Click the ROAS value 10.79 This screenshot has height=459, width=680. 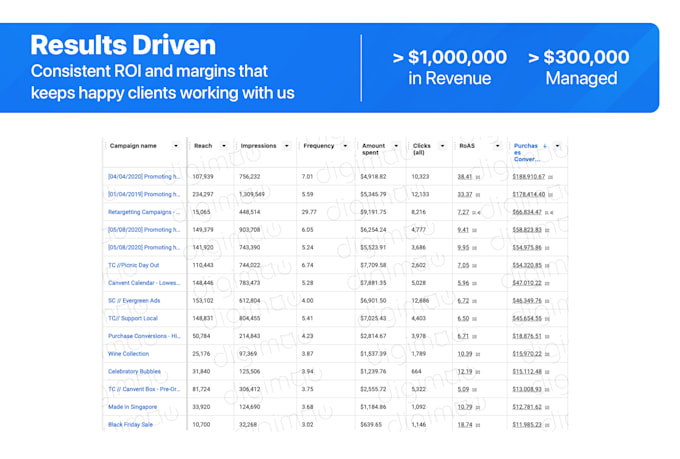click(x=464, y=407)
